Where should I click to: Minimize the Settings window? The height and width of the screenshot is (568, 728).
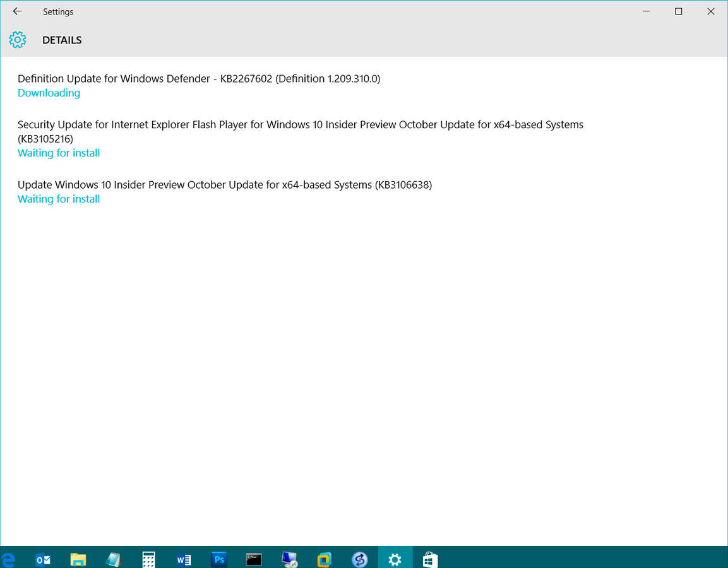pos(646,11)
